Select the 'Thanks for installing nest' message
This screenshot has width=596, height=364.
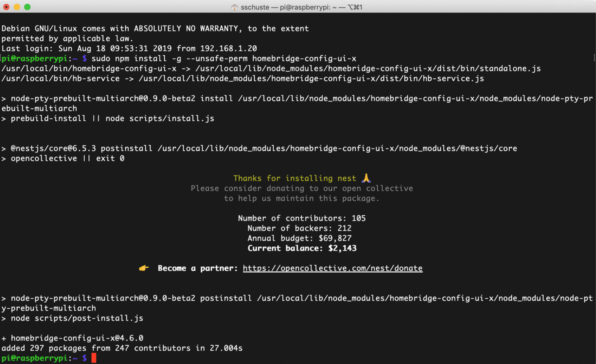(x=295, y=178)
